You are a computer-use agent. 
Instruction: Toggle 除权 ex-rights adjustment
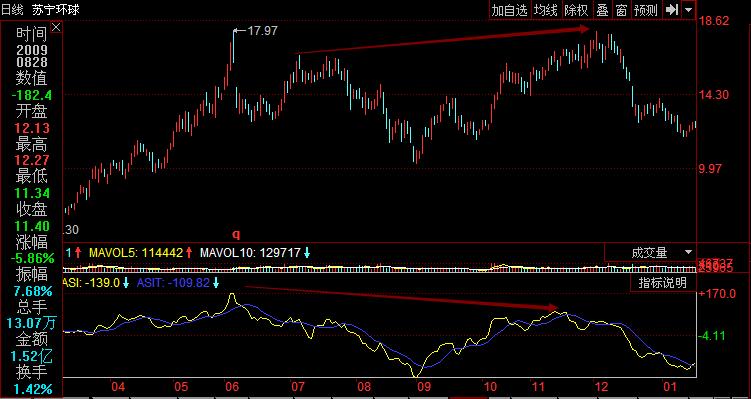[576, 10]
